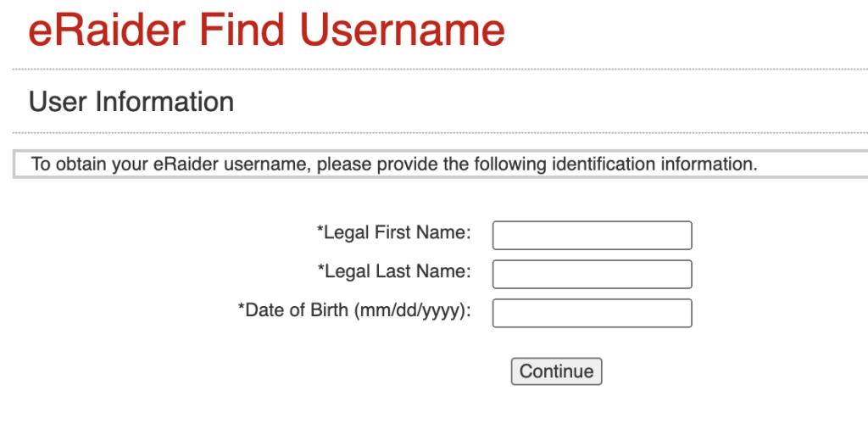Click the required asterisk before Legal Last Name
The height and width of the screenshot is (446, 868).
pos(321,270)
